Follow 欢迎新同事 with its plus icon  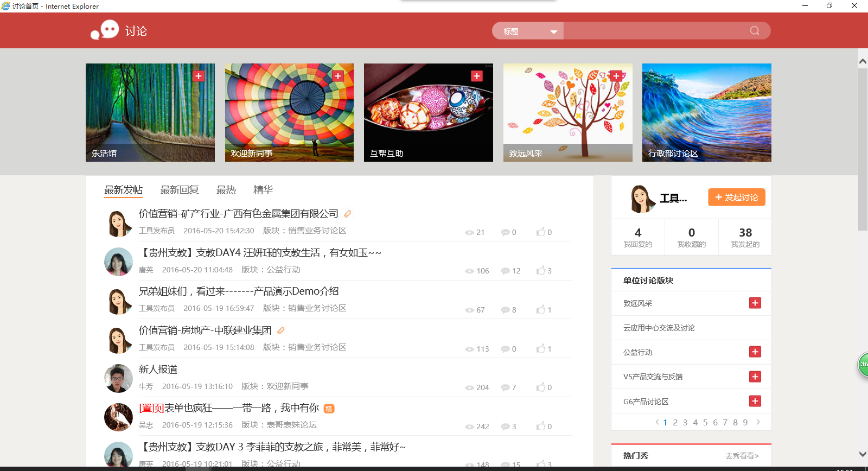(338, 76)
